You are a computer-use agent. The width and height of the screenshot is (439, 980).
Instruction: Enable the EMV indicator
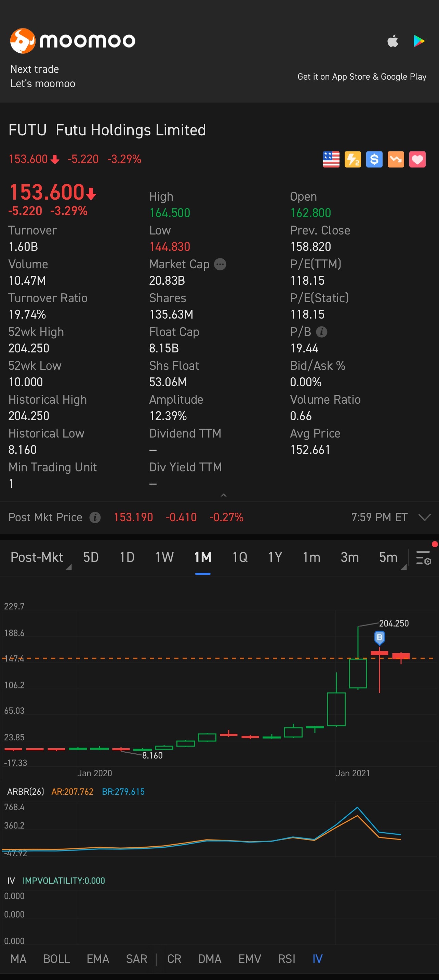click(250, 959)
